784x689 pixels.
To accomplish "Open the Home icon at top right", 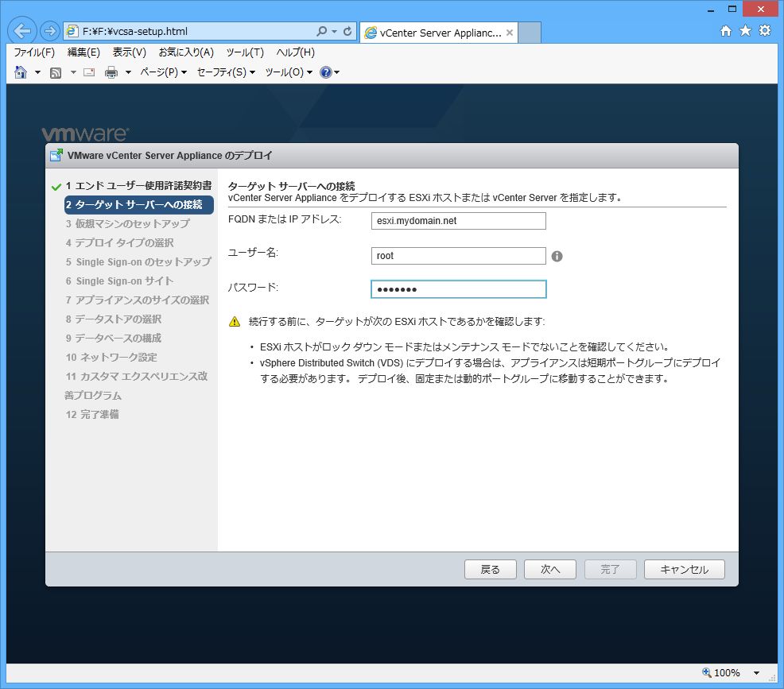I will coord(726,31).
